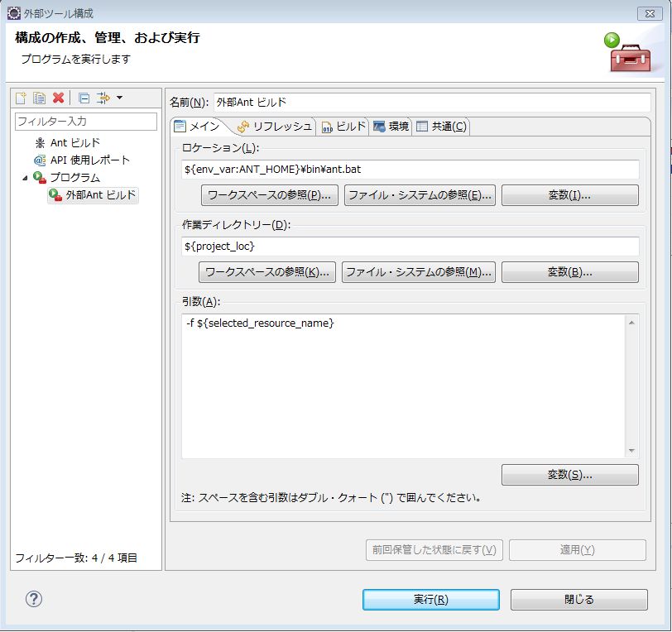Image resolution: width=672 pixels, height=632 pixels.
Task: Click the Ant icon beside Ant ビルド
Action: 41,143
